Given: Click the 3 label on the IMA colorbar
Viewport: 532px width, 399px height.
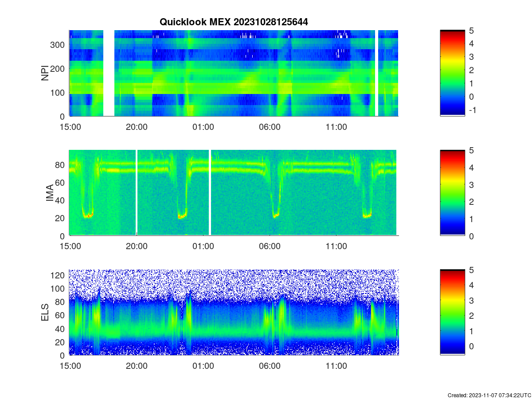Looking at the screenshot, I should (471, 184).
